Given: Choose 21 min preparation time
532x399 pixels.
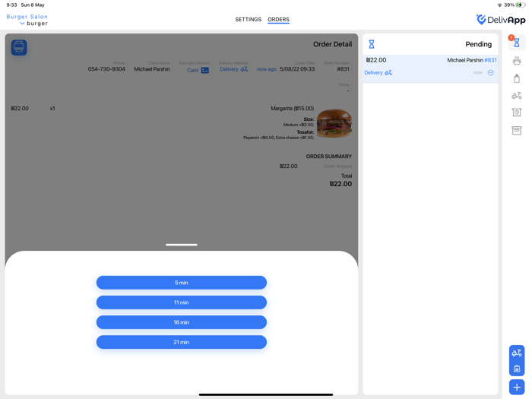Looking at the screenshot, I should coord(181,342).
